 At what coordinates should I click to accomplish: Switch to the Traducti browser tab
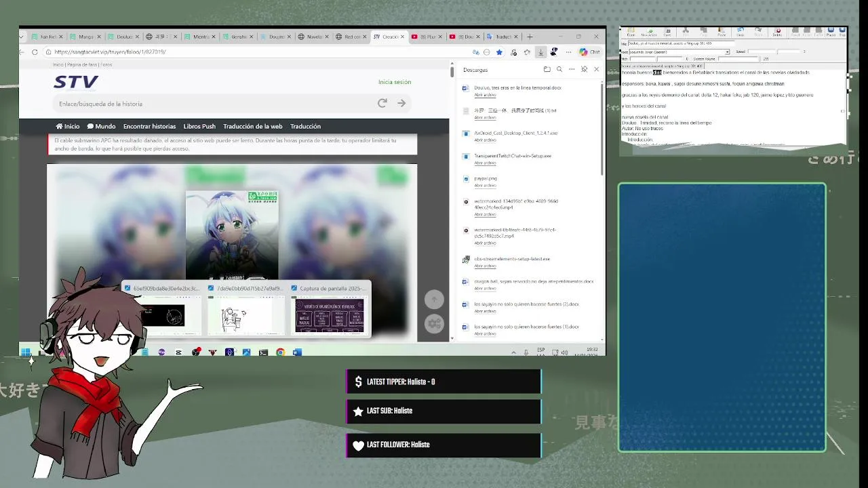pyautogui.click(x=502, y=37)
